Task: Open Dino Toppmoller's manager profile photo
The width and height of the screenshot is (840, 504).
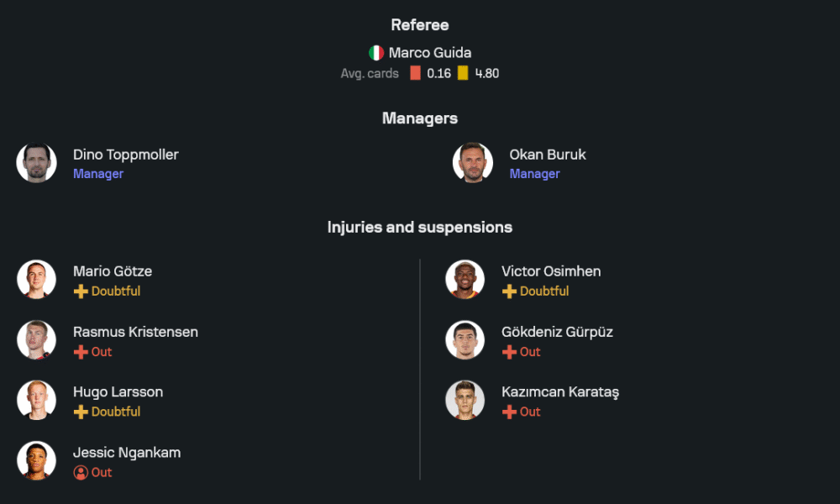Action: click(x=36, y=163)
